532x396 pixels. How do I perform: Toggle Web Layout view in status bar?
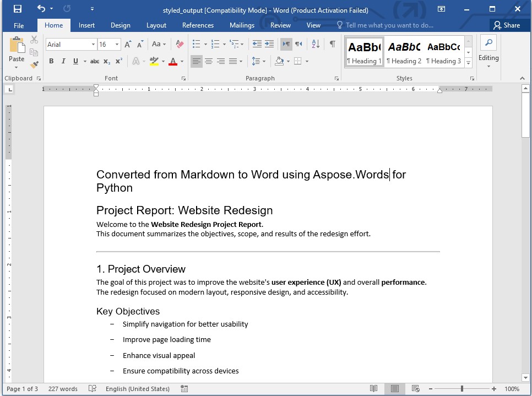click(415, 388)
